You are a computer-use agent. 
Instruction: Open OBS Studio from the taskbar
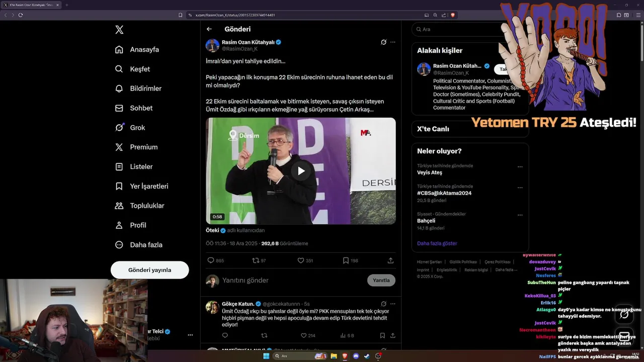click(378, 356)
